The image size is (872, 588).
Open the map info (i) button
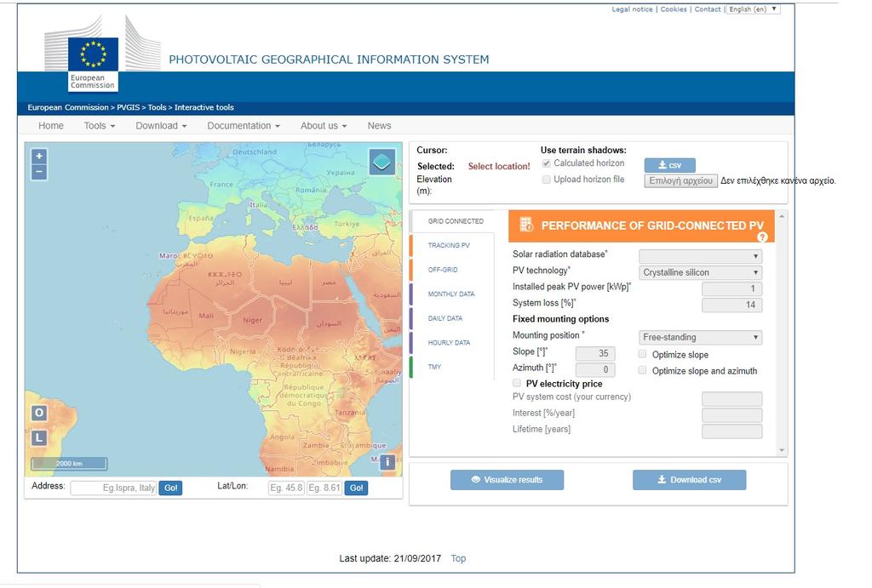(387, 462)
